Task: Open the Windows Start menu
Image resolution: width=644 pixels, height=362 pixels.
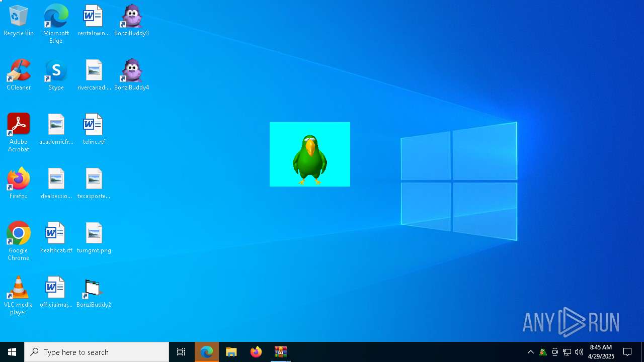Action: pyautogui.click(x=12, y=352)
